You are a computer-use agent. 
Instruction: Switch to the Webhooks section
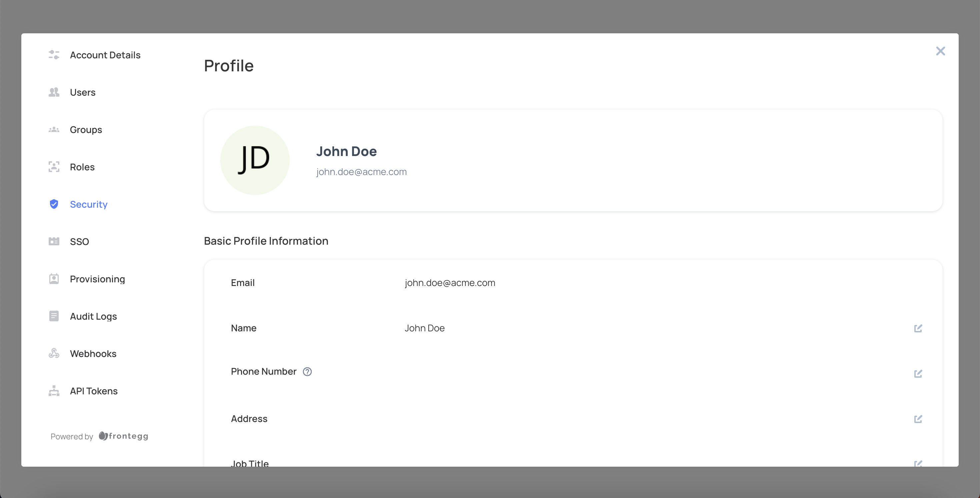(x=93, y=353)
